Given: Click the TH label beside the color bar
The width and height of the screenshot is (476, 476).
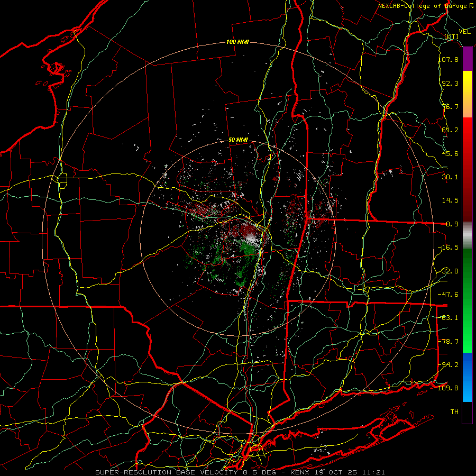Looking at the screenshot, I should coord(454,412).
